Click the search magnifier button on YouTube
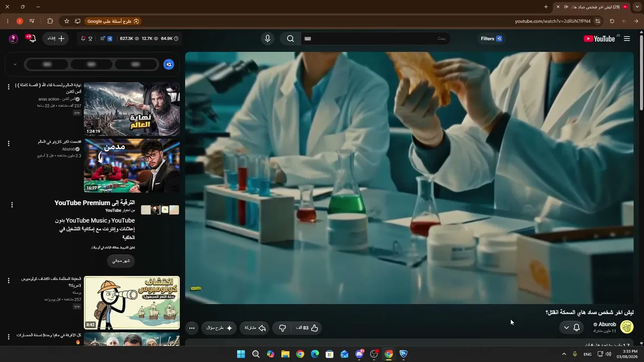 [290, 39]
